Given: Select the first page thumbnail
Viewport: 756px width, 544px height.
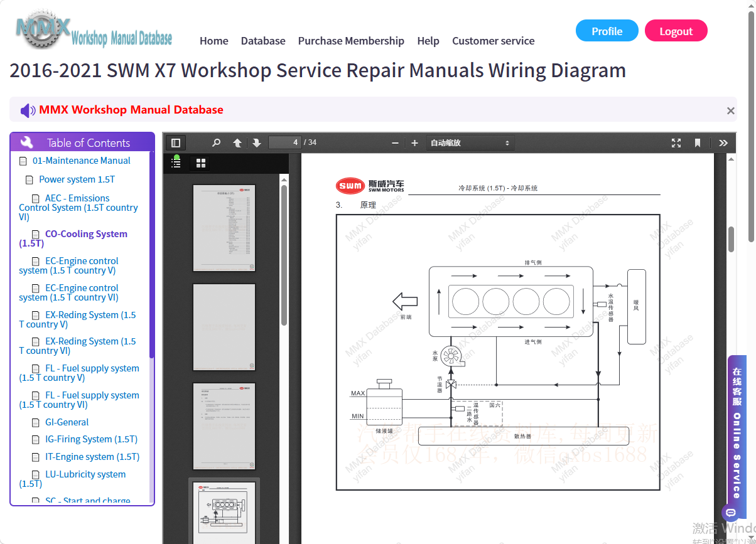Looking at the screenshot, I should click(x=224, y=228).
